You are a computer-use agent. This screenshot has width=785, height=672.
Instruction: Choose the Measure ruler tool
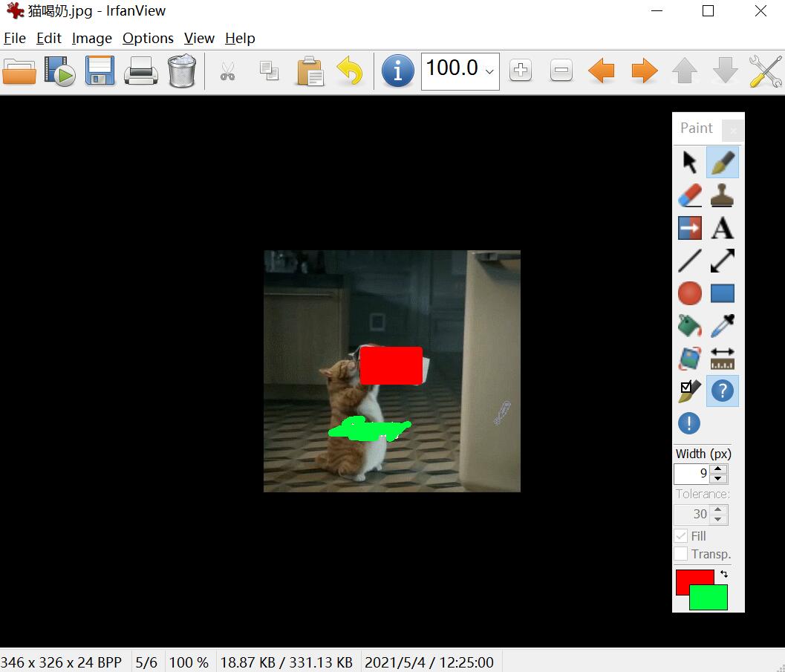[722, 358]
